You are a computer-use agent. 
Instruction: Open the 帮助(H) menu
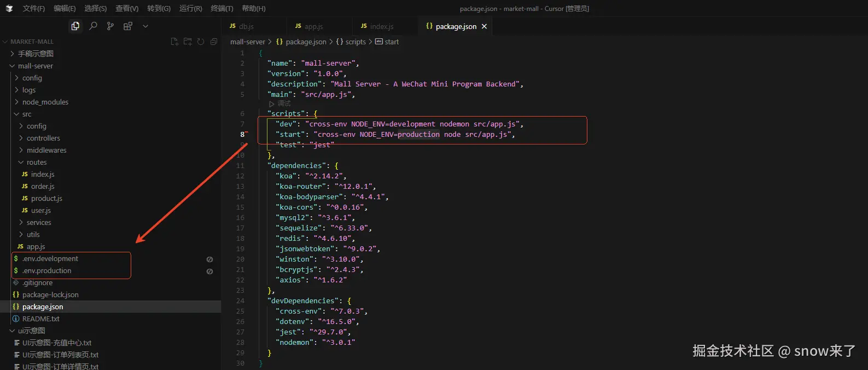tap(254, 8)
